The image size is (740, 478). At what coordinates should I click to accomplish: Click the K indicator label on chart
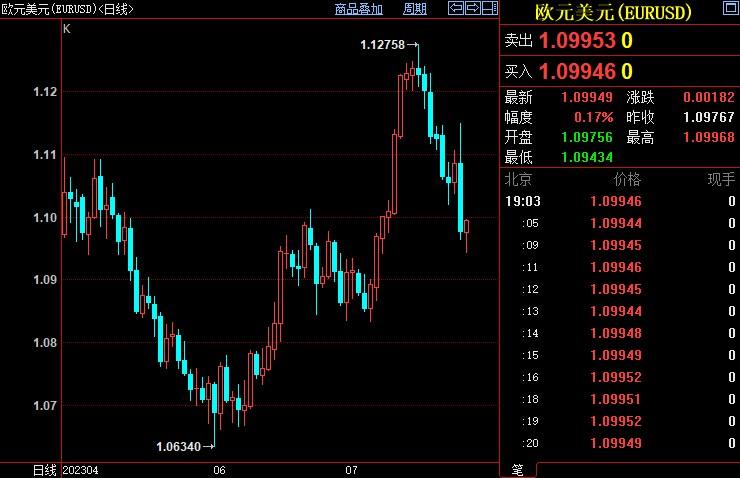(67, 29)
